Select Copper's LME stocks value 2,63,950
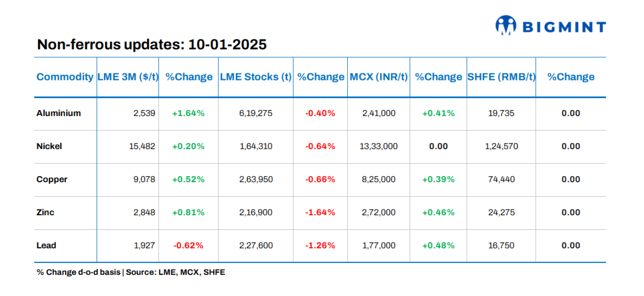This screenshot has height=296, width=644. coord(256,179)
